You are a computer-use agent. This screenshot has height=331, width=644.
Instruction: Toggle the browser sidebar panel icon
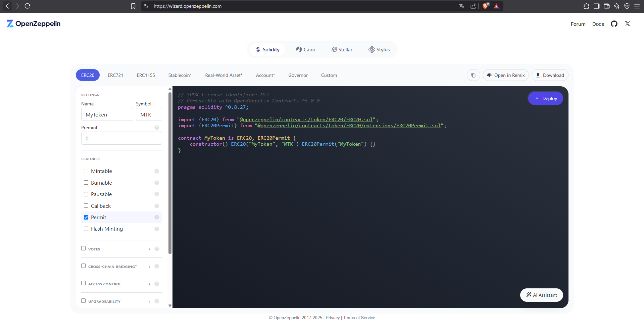pos(596,6)
